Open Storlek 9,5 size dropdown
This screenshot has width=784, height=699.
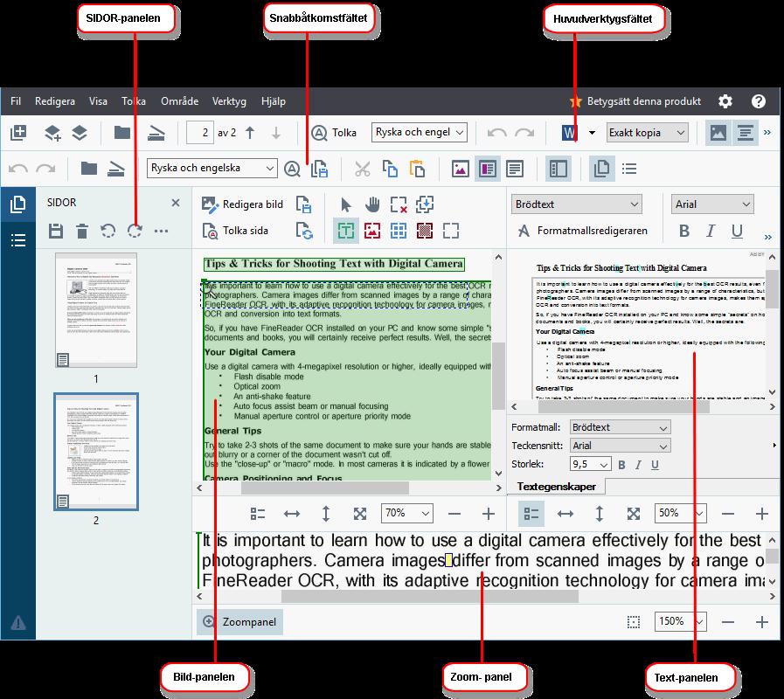click(591, 465)
